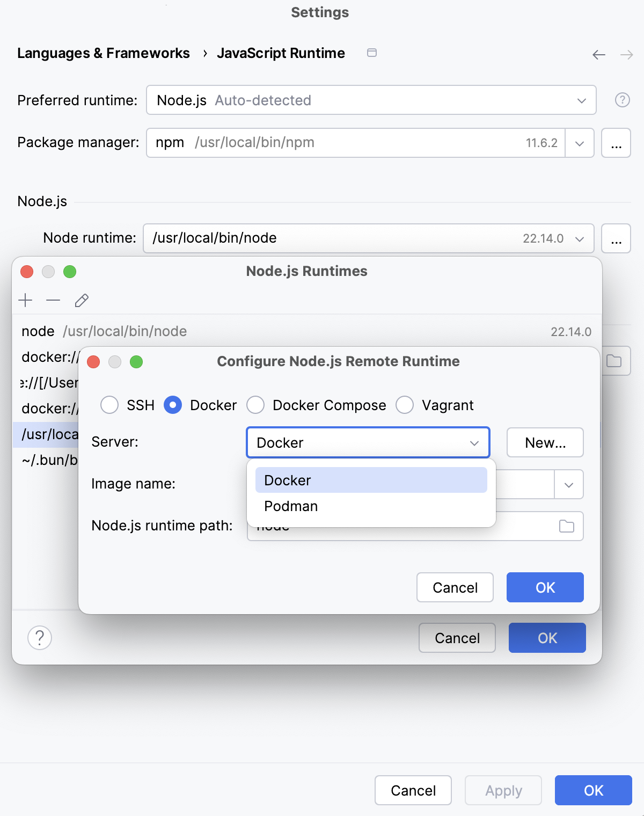The image size is (644, 816).
Task: Switch to Docker Compose option
Action: click(256, 405)
